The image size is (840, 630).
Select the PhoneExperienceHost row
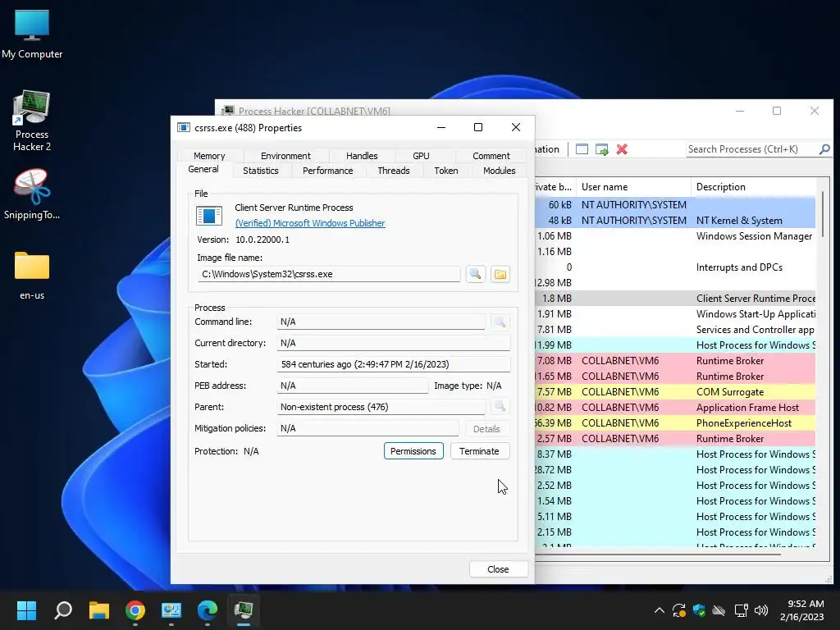tap(675, 423)
